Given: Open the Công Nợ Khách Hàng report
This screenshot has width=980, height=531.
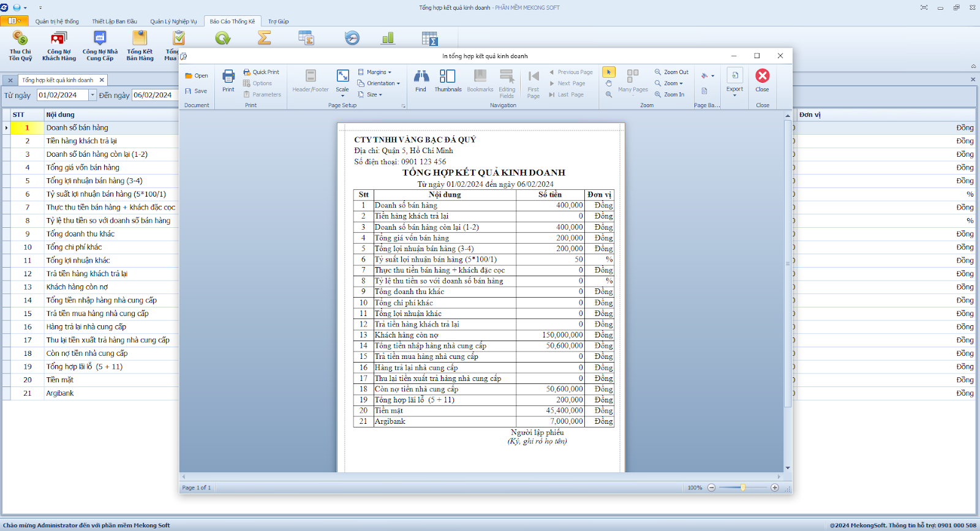Looking at the screenshot, I should click(59, 46).
